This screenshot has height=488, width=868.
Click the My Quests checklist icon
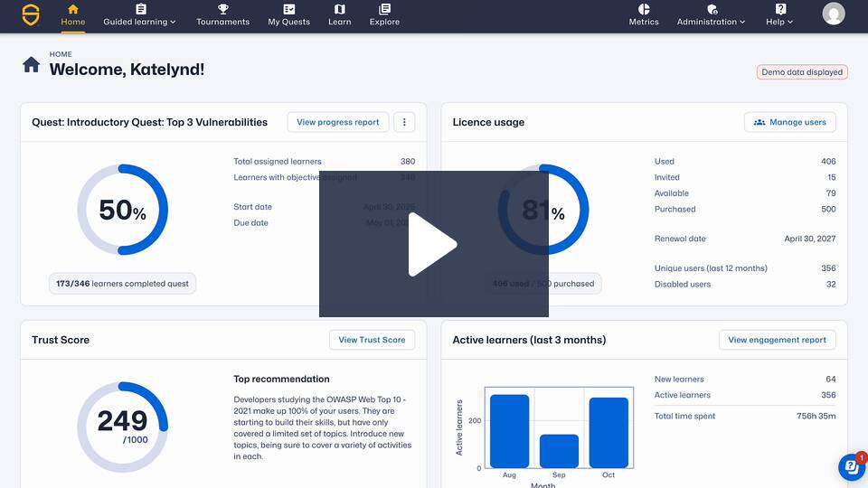coord(289,9)
